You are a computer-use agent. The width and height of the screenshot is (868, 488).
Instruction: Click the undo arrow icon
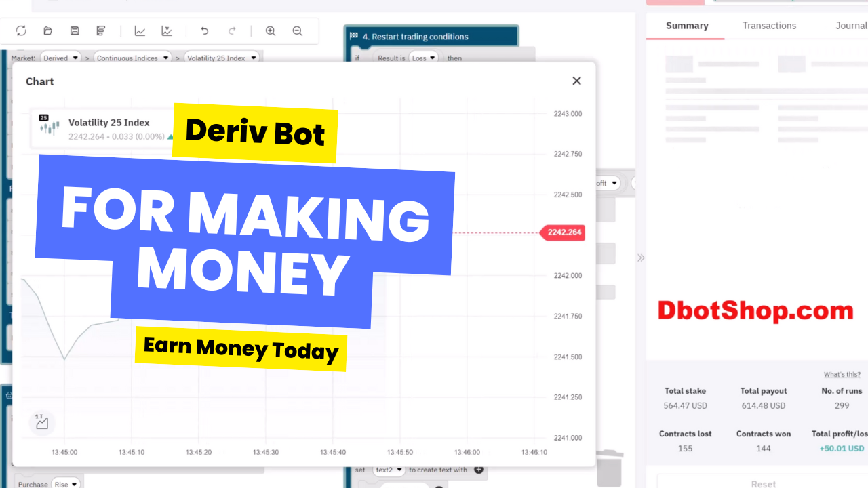(x=205, y=30)
